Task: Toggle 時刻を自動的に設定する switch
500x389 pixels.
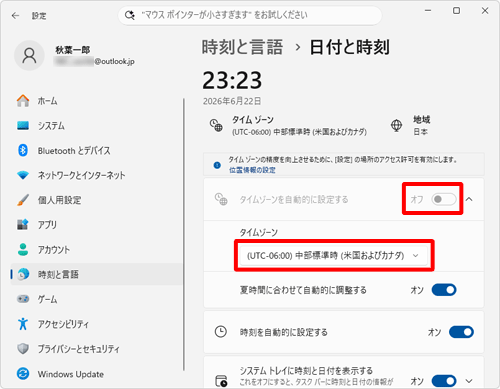Action: tap(461, 332)
